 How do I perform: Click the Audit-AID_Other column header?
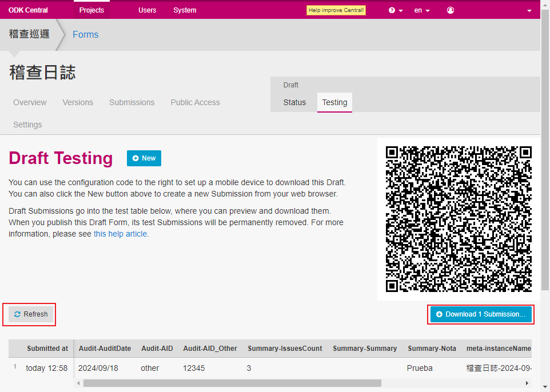coord(210,349)
